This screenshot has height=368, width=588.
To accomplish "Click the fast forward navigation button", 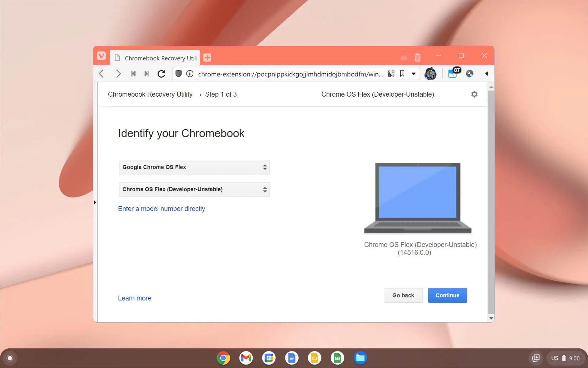I will [x=146, y=74].
